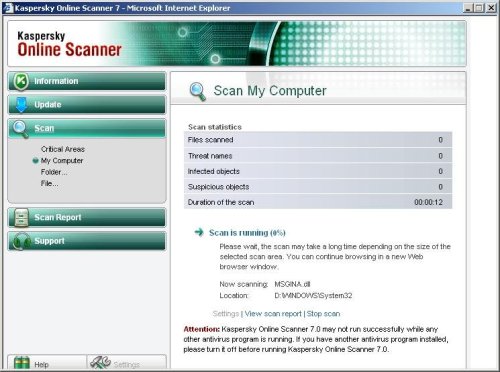Minimize the Internet Explorer window
This screenshot has width=500, height=372.
pyautogui.click(x=468, y=8)
